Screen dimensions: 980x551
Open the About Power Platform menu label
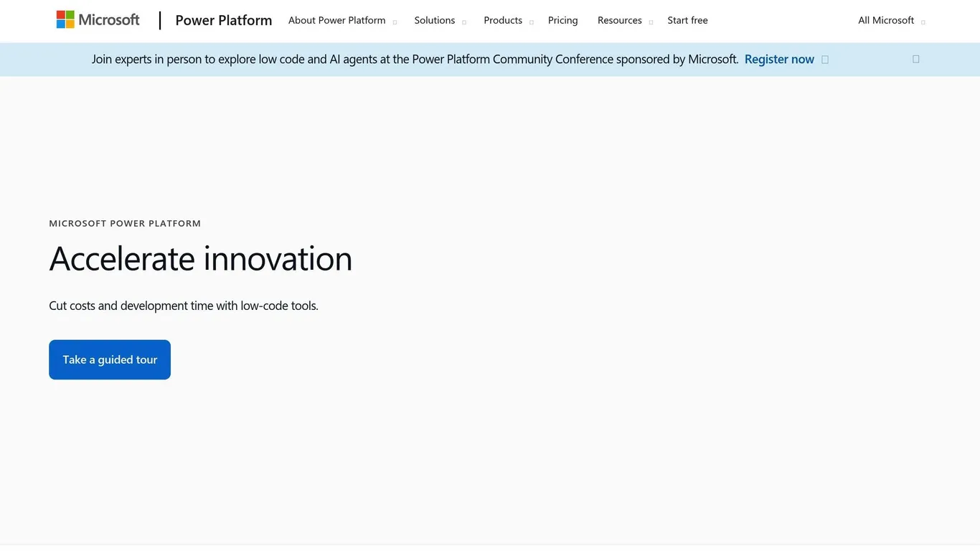click(x=336, y=20)
